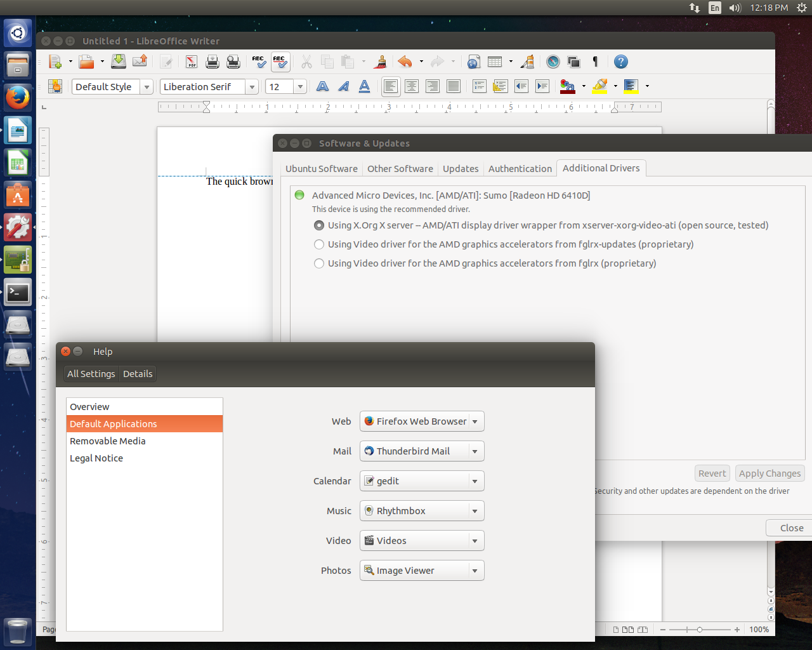Export document as PDF in Writer
Screen dimensions: 812x650
pos(192,62)
